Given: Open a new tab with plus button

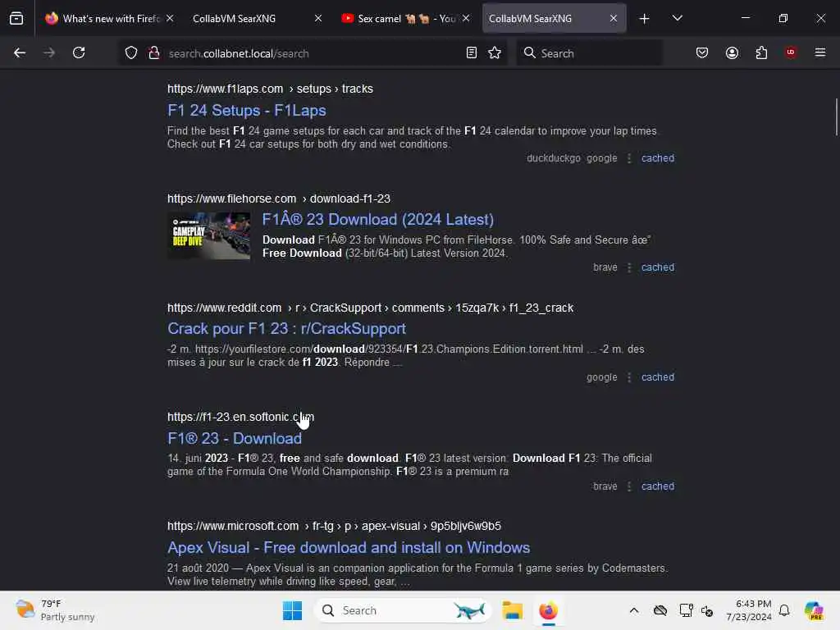Looking at the screenshot, I should click(645, 19).
